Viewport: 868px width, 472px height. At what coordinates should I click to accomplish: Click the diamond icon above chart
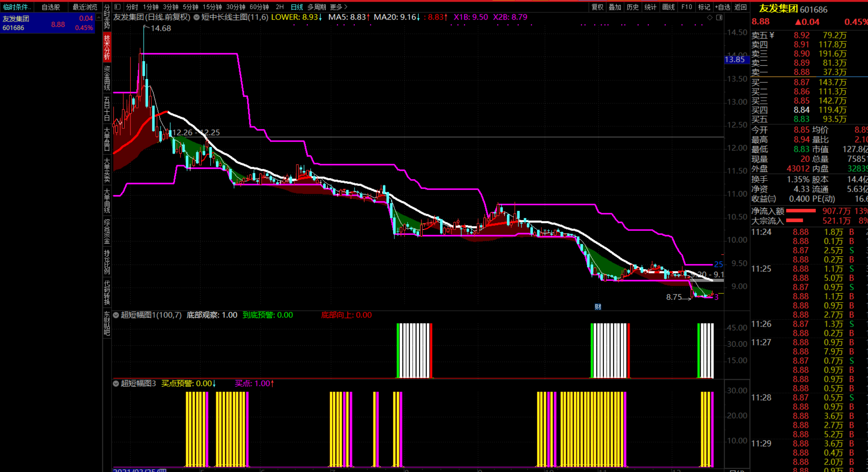pyautogui.click(x=710, y=17)
